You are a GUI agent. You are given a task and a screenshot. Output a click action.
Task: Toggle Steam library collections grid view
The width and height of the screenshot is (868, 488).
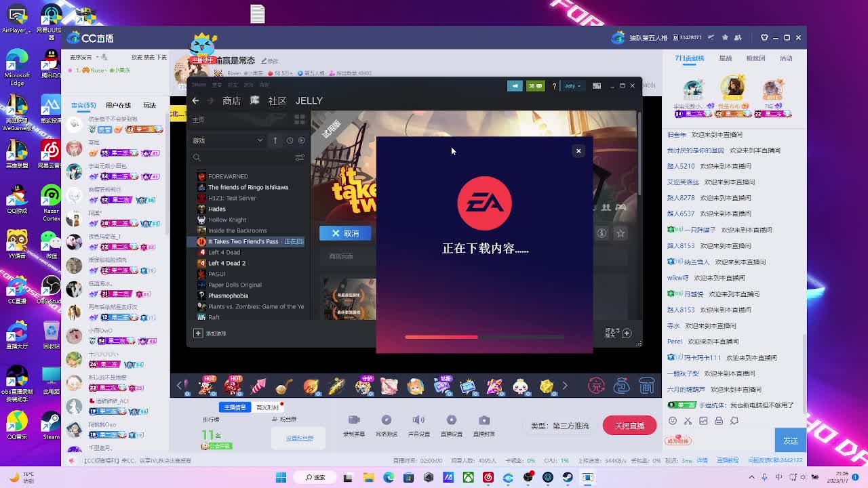(x=300, y=120)
